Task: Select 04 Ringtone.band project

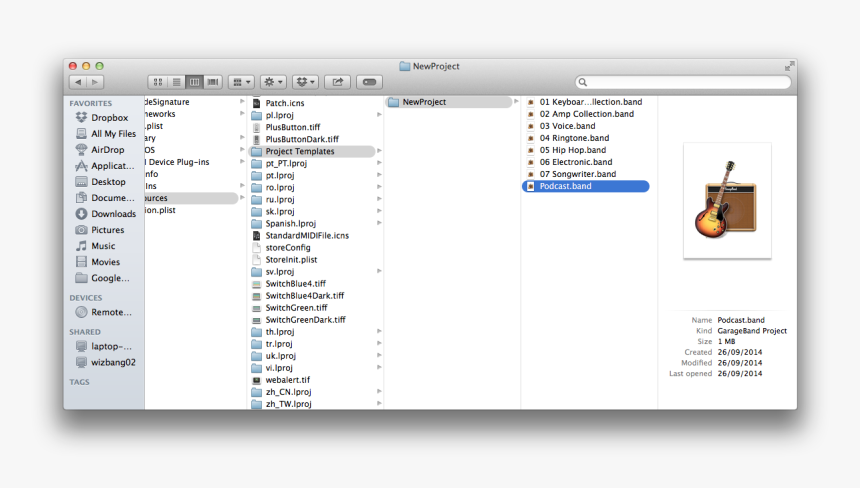Action: click(x=568, y=138)
